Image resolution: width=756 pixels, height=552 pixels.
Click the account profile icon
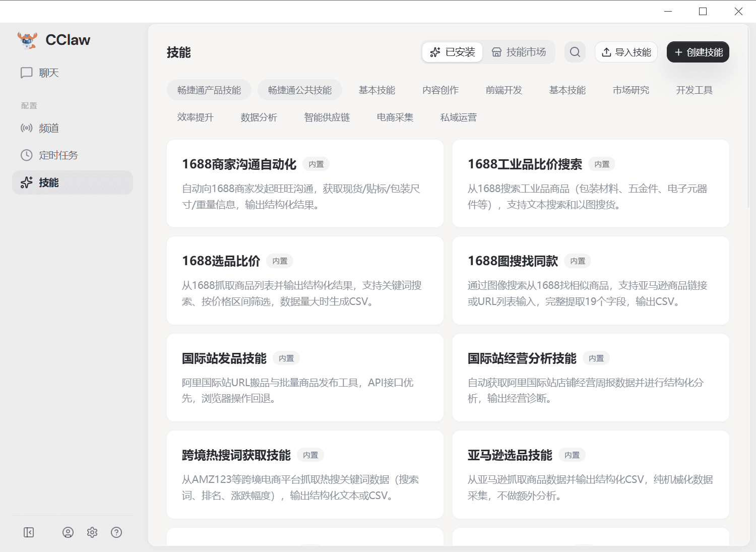tap(68, 532)
